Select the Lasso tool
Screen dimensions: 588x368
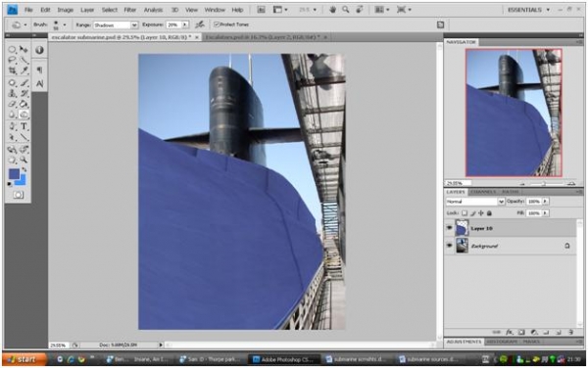pyautogui.click(x=12, y=60)
